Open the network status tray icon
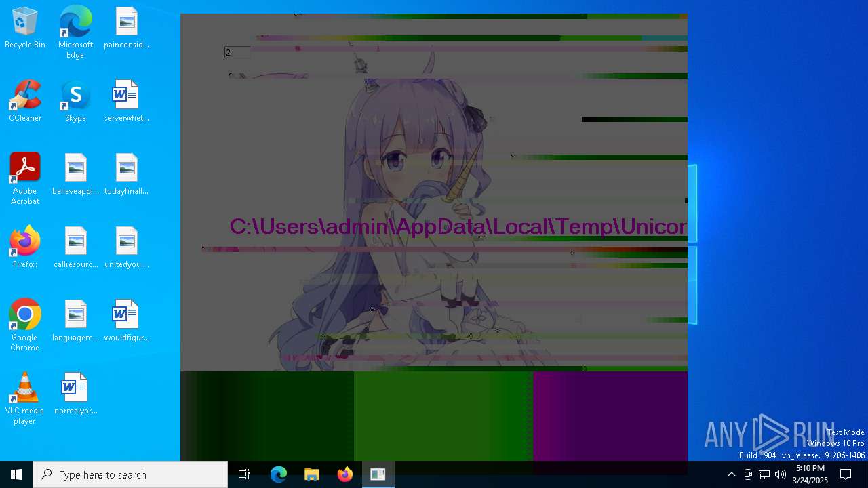The image size is (868, 488). coord(764,474)
